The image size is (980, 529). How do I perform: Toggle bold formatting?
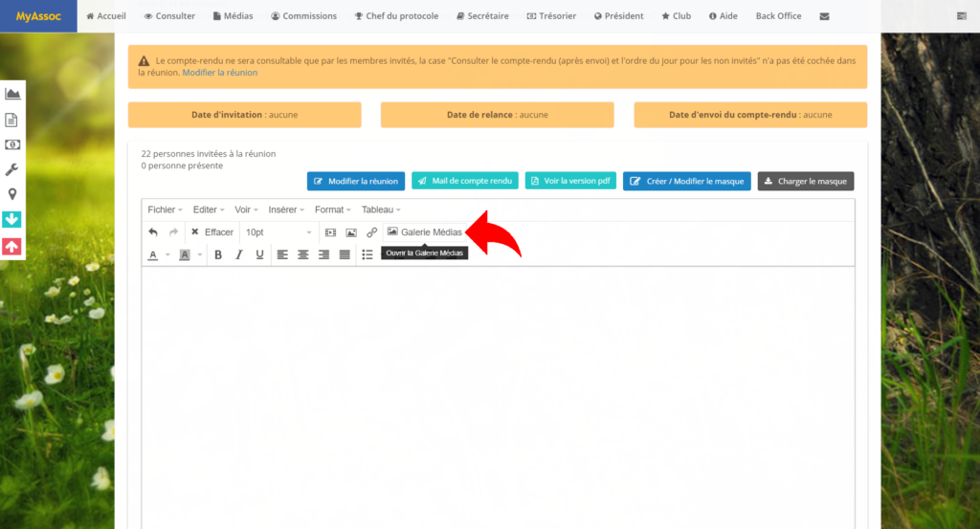218,254
